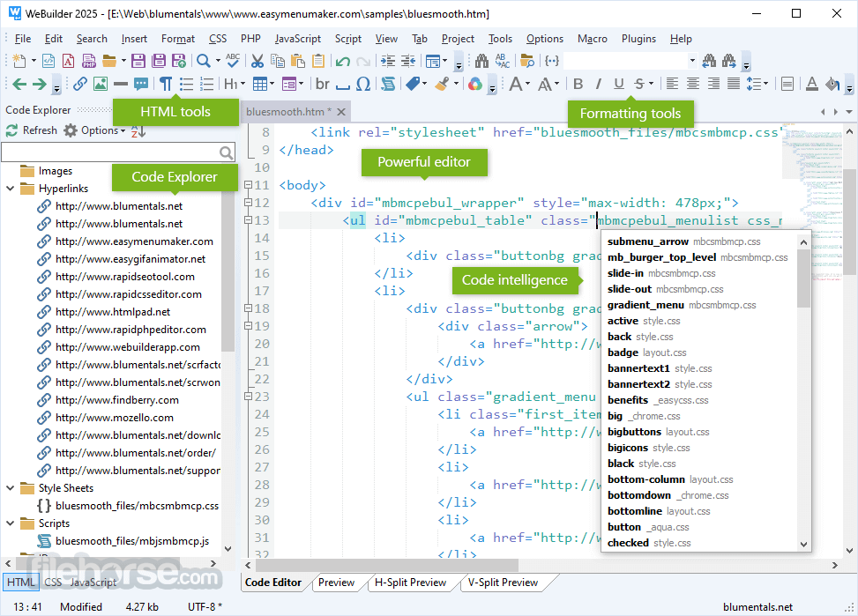Image resolution: width=858 pixels, height=616 pixels.
Task: Click Find Next binoculars icon
Action: point(729,61)
